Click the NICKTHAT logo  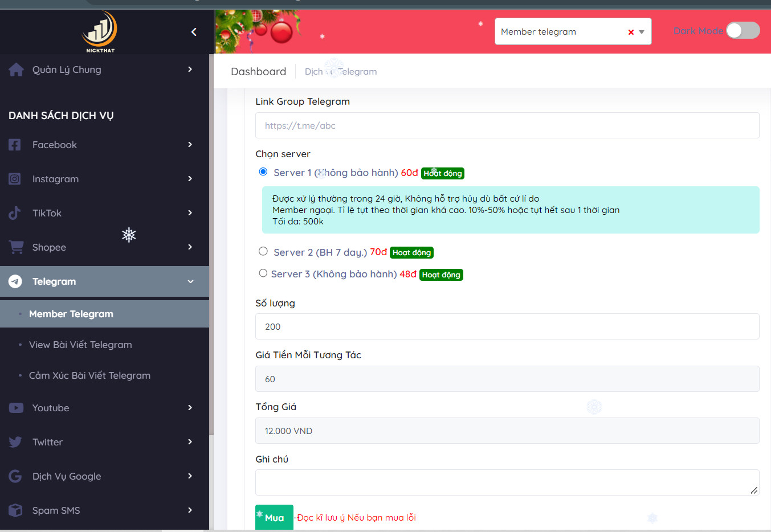pos(100,32)
